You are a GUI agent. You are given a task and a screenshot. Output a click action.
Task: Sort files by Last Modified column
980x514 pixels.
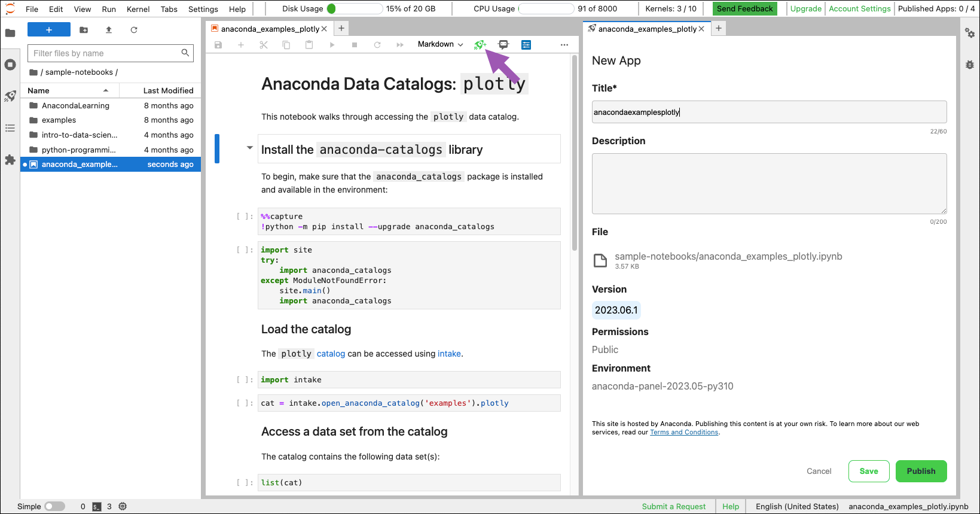[x=161, y=90]
